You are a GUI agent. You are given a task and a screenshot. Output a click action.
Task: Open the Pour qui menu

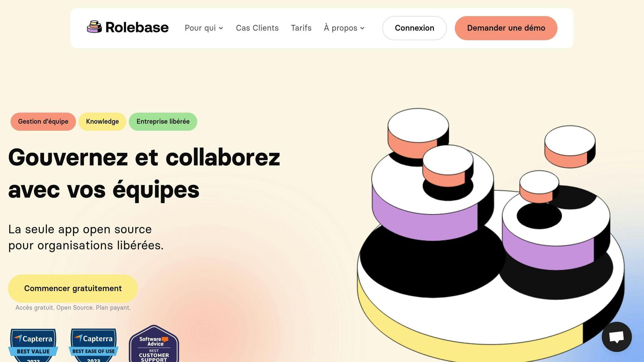[204, 28]
